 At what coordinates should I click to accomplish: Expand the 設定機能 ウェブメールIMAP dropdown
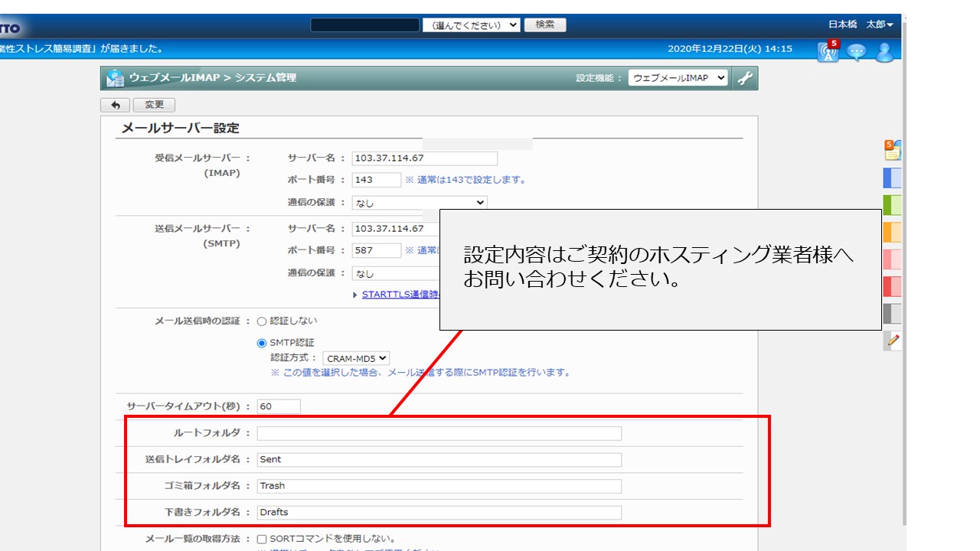pyautogui.click(x=678, y=78)
